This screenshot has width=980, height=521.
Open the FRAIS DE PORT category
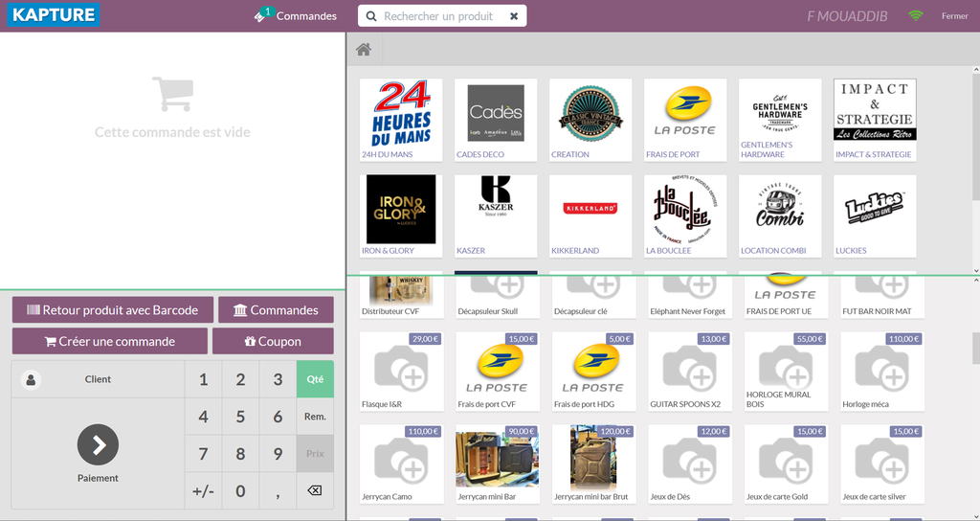pyautogui.click(x=685, y=120)
